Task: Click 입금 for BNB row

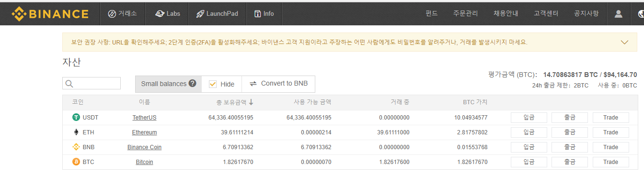Action: pyautogui.click(x=529, y=147)
